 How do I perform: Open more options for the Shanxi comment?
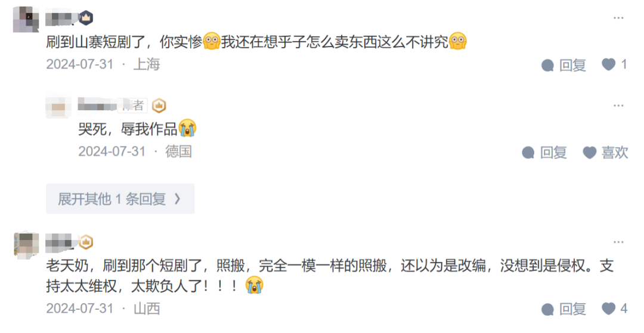tap(618, 242)
